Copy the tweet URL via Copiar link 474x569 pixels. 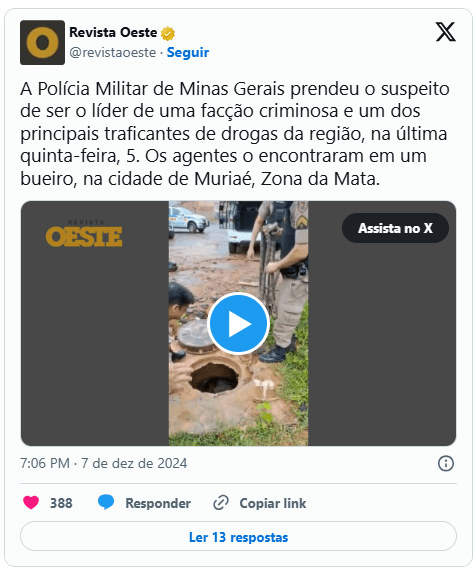click(x=273, y=503)
